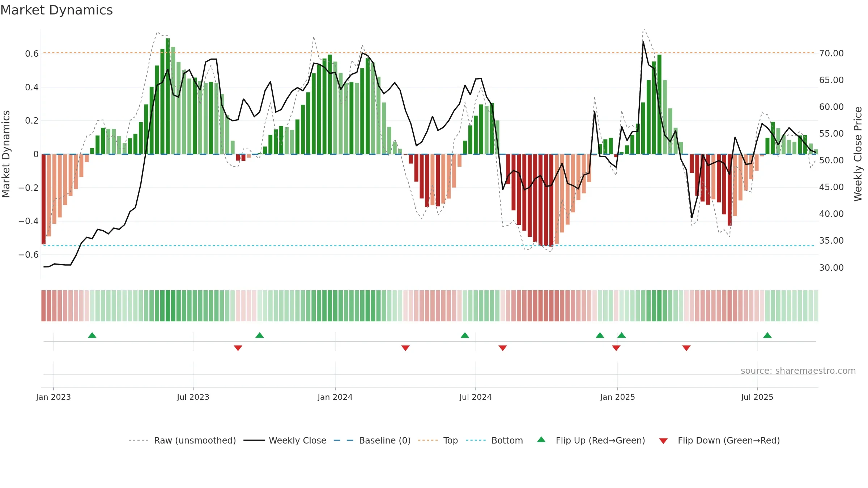Screen dimensions: 868x488
Task: Click the Jul 2024 x-axis label
Action: tap(476, 397)
